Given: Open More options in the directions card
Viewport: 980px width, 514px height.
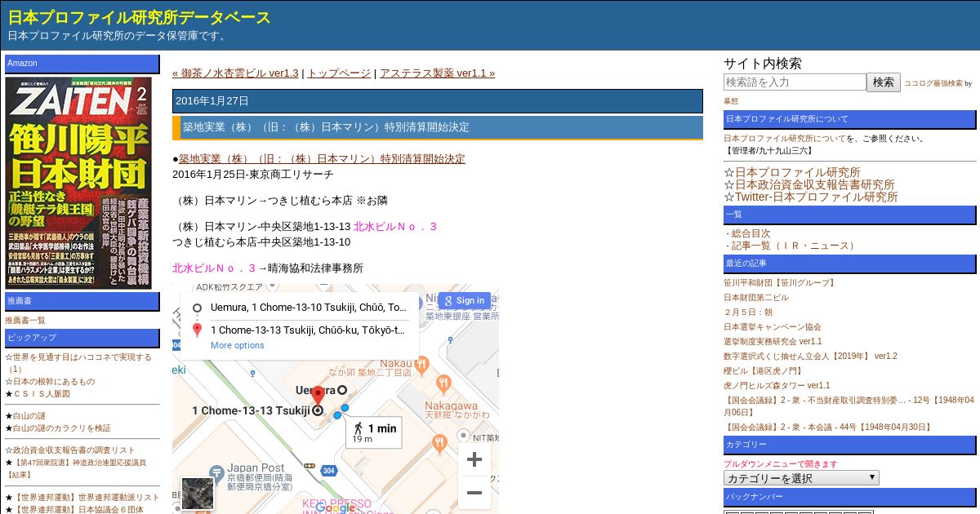Looking at the screenshot, I should tap(238, 345).
